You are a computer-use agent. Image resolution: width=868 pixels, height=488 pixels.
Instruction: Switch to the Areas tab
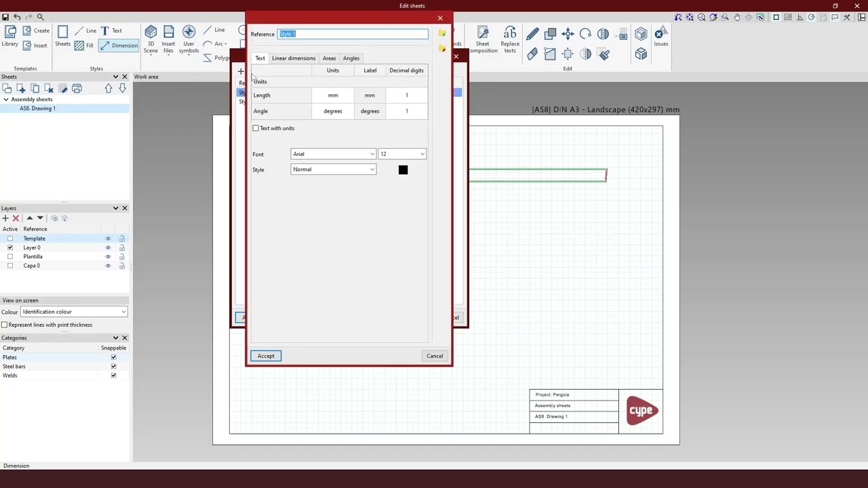coord(329,58)
